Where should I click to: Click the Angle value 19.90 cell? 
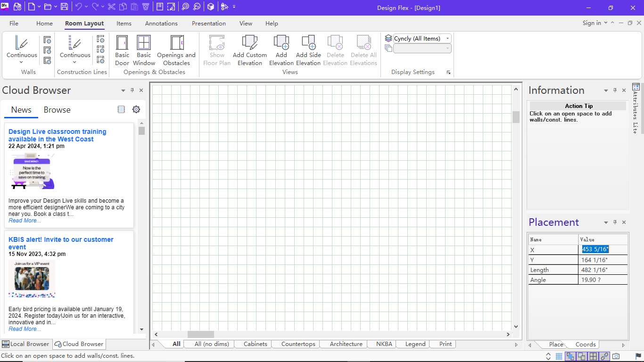click(603, 280)
